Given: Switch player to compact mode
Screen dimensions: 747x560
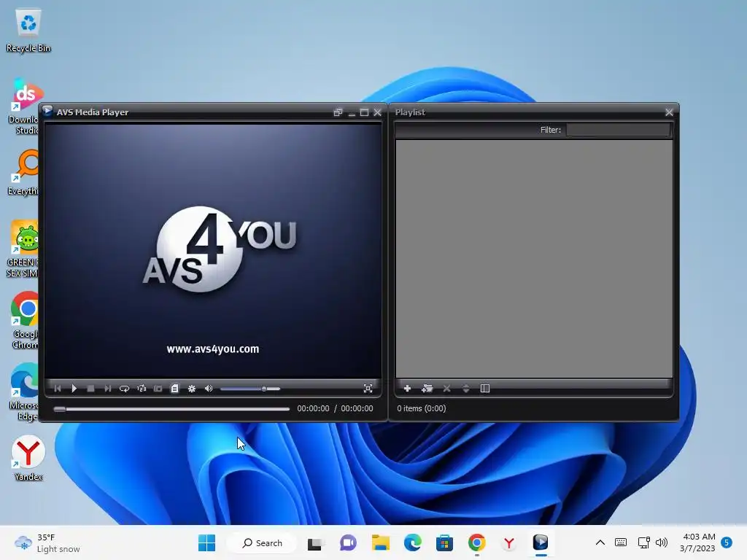Looking at the screenshot, I should (338, 112).
